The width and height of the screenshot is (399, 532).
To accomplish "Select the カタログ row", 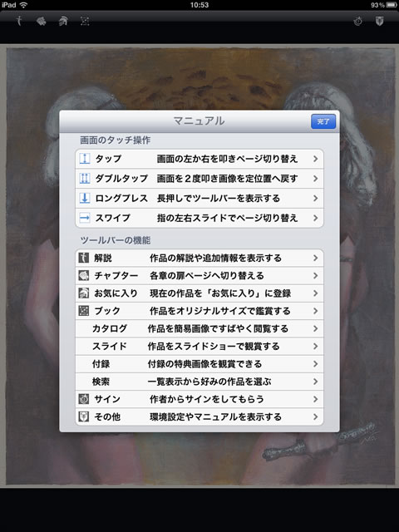I will (x=199, y=329).
